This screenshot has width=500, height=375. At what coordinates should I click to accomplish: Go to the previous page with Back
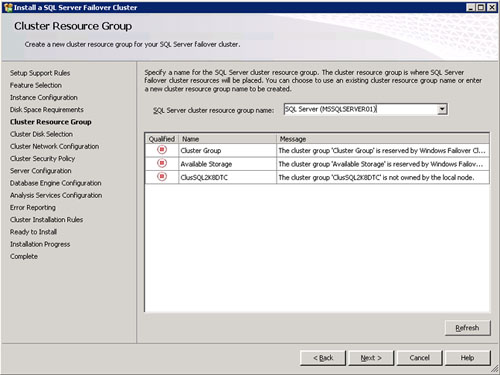(323, 358)
